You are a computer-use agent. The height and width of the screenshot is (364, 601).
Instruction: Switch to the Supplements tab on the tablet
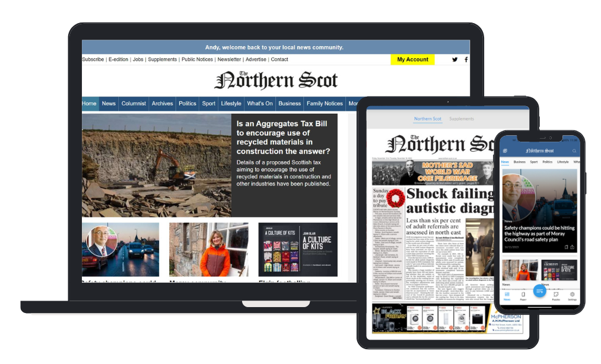coord(462,119)
